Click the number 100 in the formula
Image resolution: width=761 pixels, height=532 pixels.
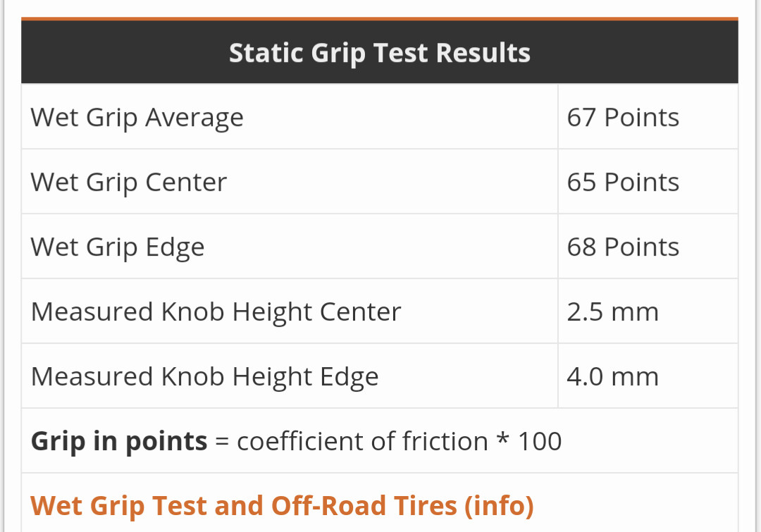pos(540,442)
